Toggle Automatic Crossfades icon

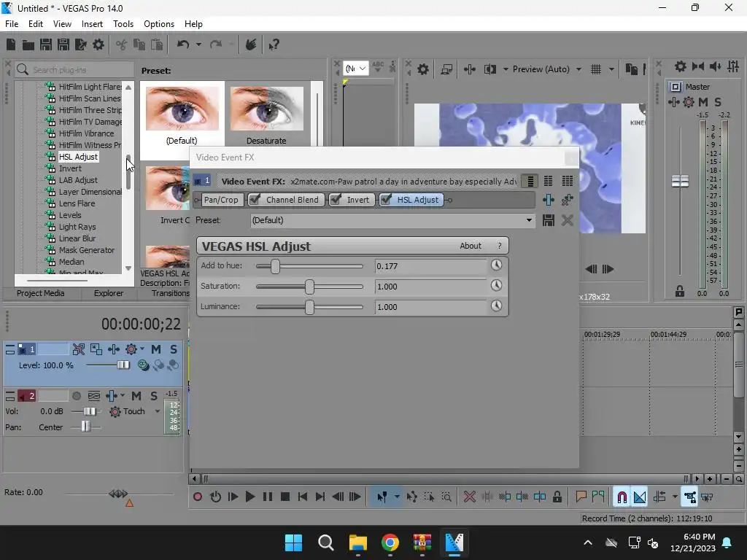point(640,497)
